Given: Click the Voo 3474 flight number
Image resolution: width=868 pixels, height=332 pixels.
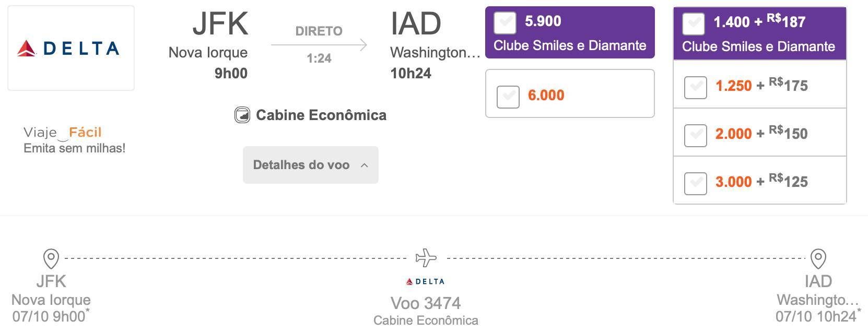Looking at the screenshot, I should pyautogui.click(x=426, y=303).
